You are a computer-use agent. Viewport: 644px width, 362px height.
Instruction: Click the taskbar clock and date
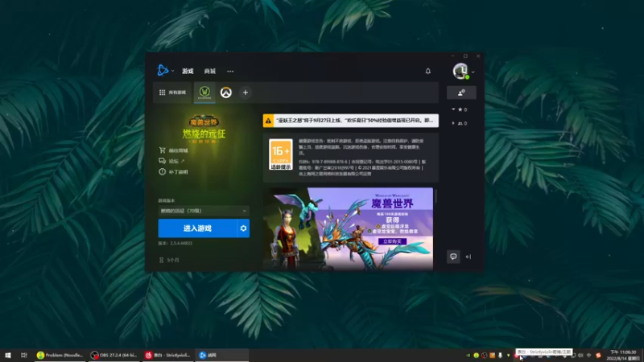pyautogui.click(x=623, y=355)
